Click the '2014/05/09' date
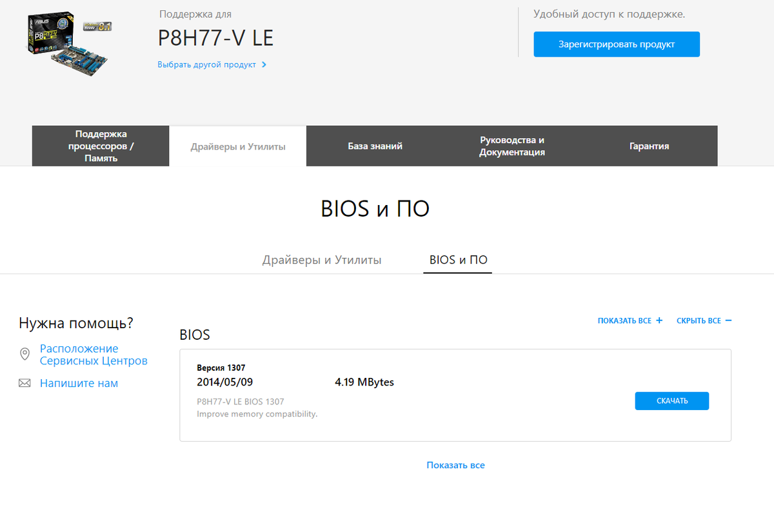 [225, 382]
